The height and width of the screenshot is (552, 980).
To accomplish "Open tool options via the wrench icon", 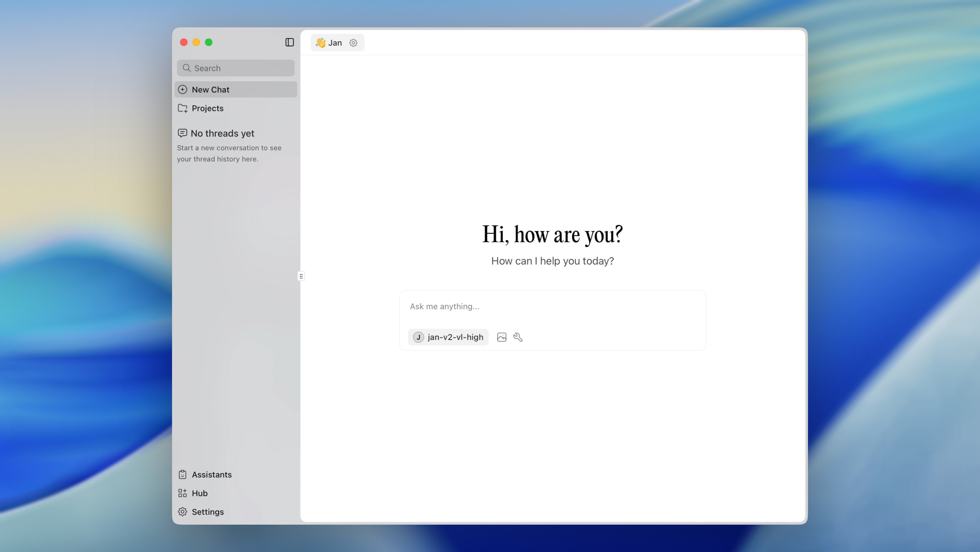I will point(518,337).
